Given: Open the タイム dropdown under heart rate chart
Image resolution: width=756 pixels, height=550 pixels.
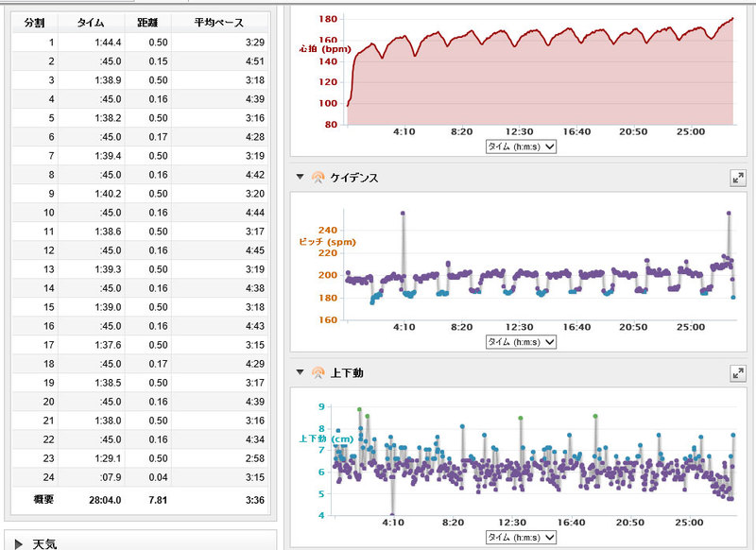Looking at the screenshot, I should (518, 146).
